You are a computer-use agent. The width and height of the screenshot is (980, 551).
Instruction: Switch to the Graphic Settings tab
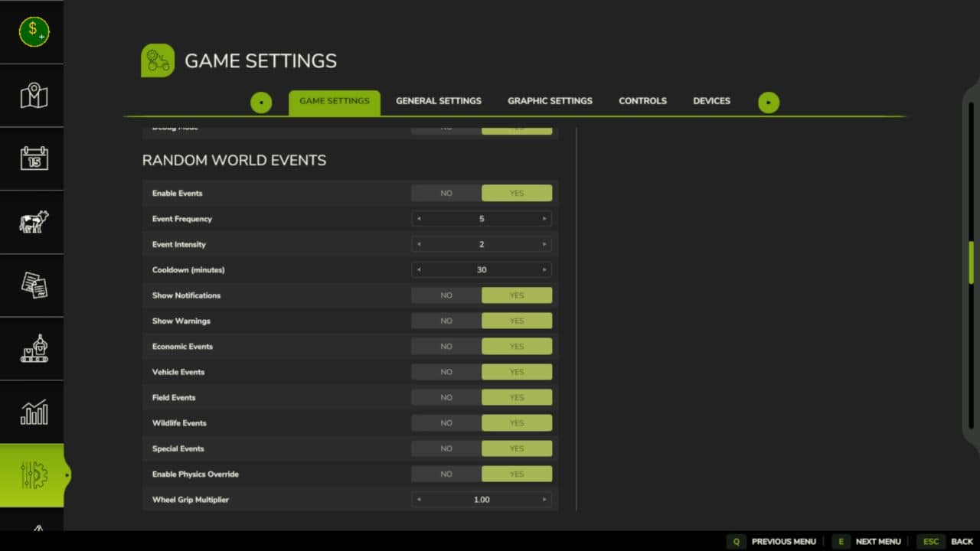coord(550,101)
